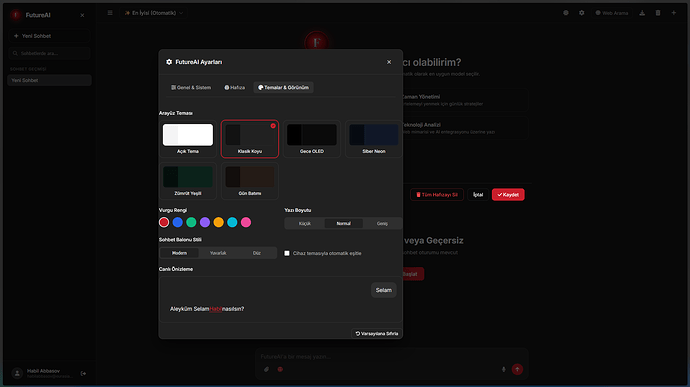Click the red Başlat button behind dialog
Viewport: 690px width, 387px height.
coord(413,274)
